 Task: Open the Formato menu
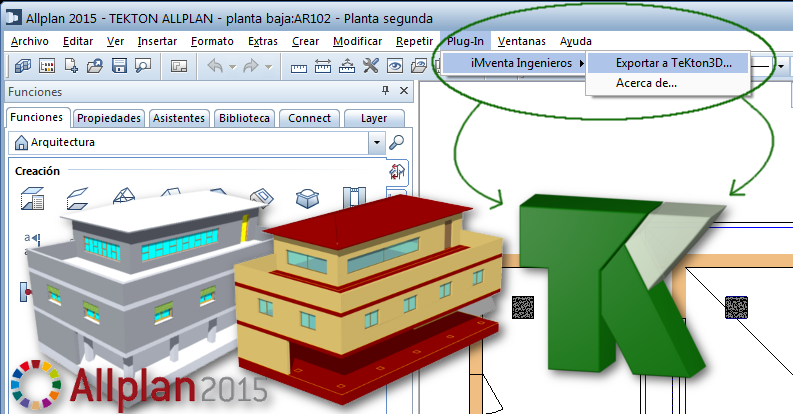[212, 41]
